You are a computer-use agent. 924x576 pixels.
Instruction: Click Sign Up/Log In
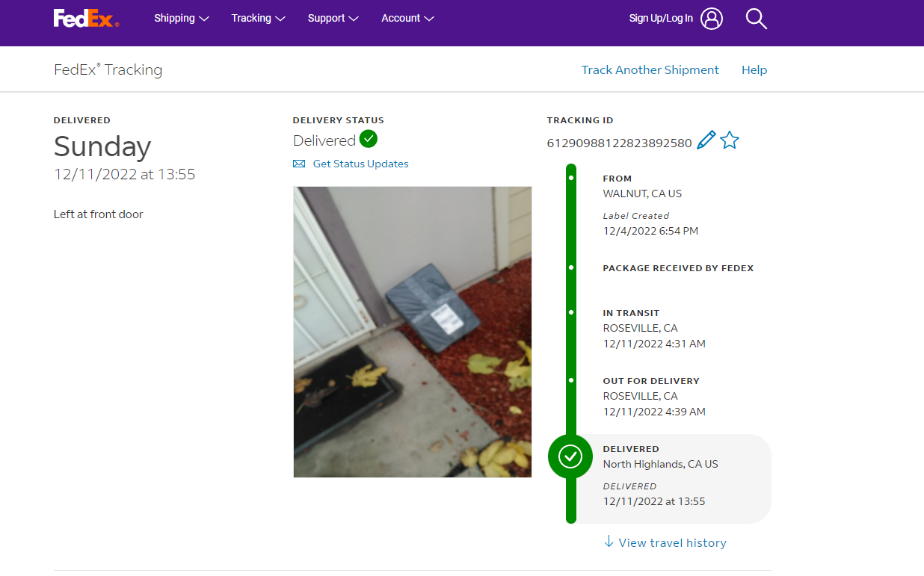661,19
